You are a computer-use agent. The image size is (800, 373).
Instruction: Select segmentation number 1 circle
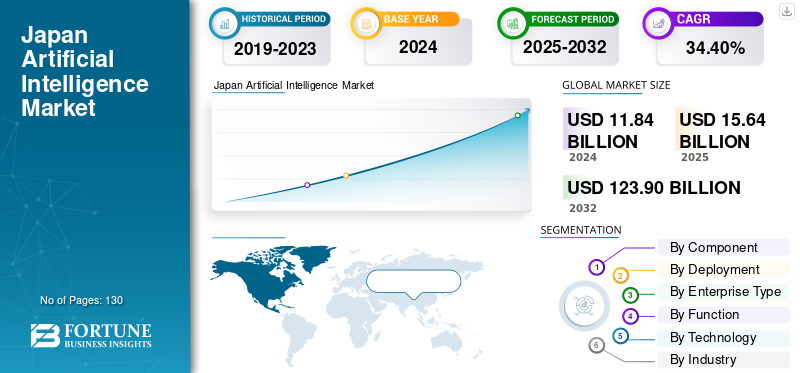(x=596, y=267)
